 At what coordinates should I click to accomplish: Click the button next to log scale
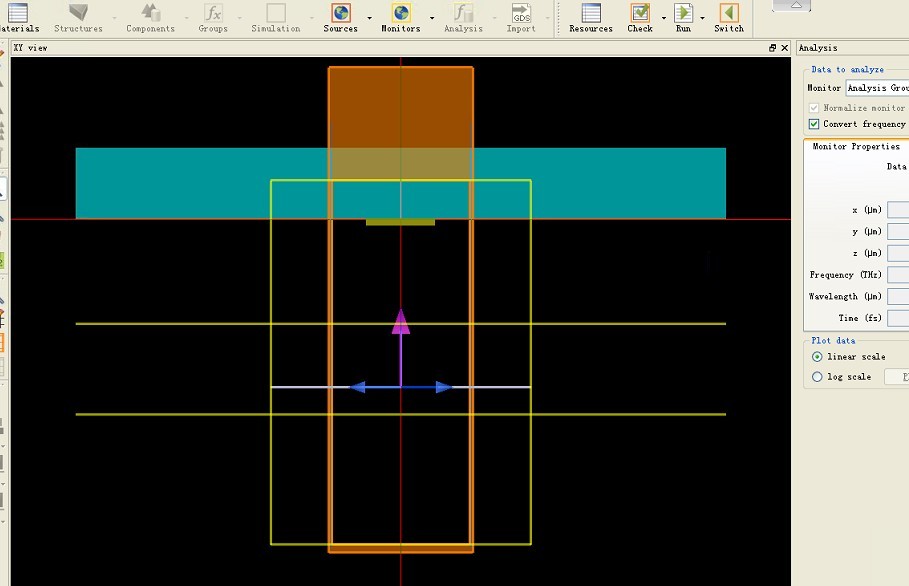(x=897, y=377)
